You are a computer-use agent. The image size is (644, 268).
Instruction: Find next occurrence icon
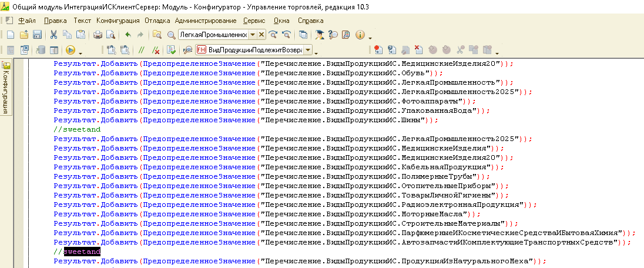pos(273,35)
